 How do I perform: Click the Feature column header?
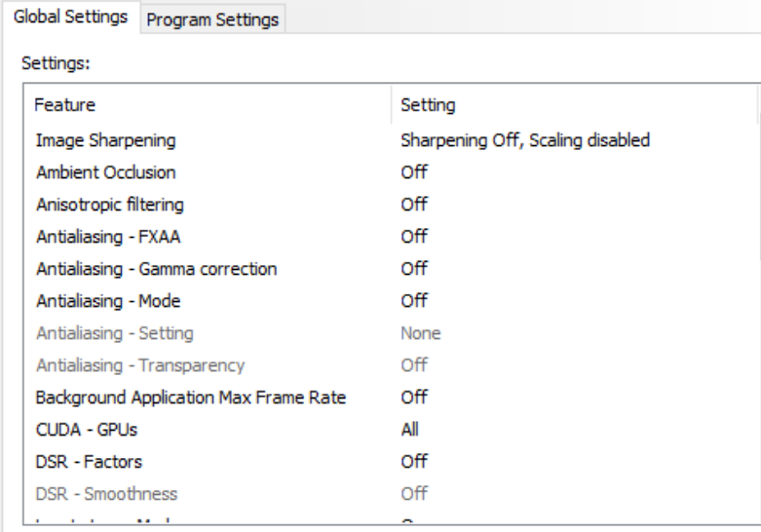click(208, 105)
